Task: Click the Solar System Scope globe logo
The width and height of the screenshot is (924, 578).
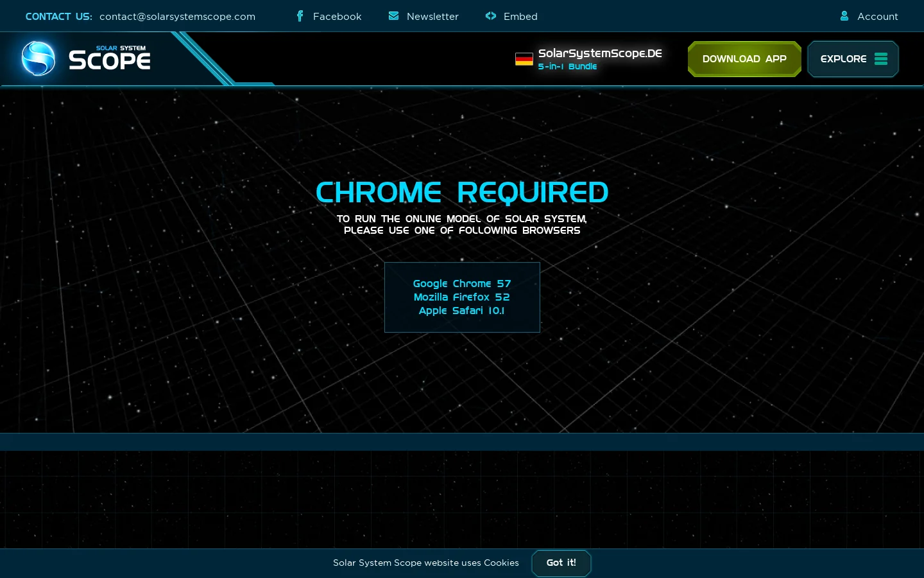Action: [38, 58]
